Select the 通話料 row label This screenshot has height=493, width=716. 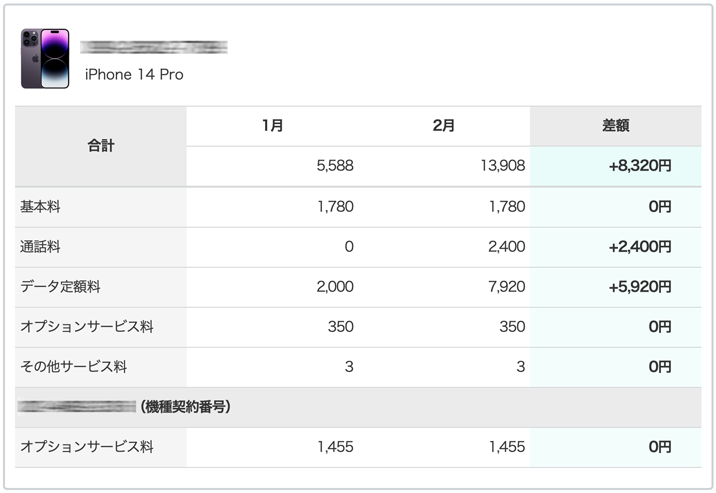[x=41, y=247]
